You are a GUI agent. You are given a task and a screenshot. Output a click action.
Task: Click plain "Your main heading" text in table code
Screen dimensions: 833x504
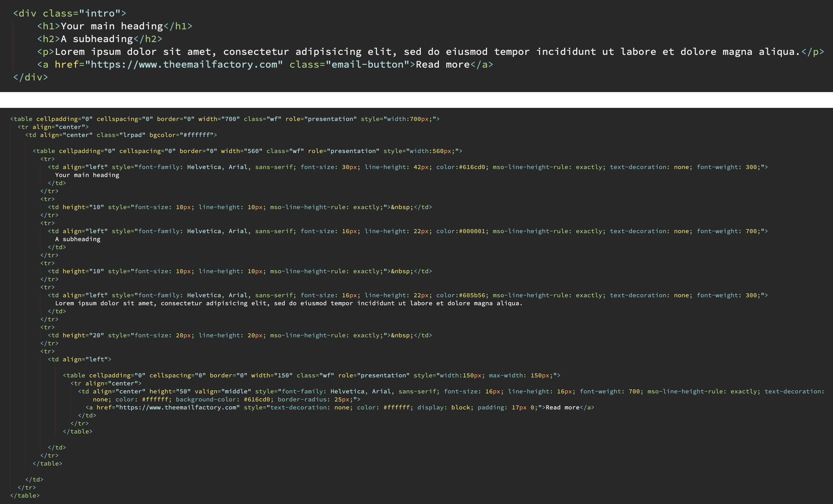click(x=87, y=175)
